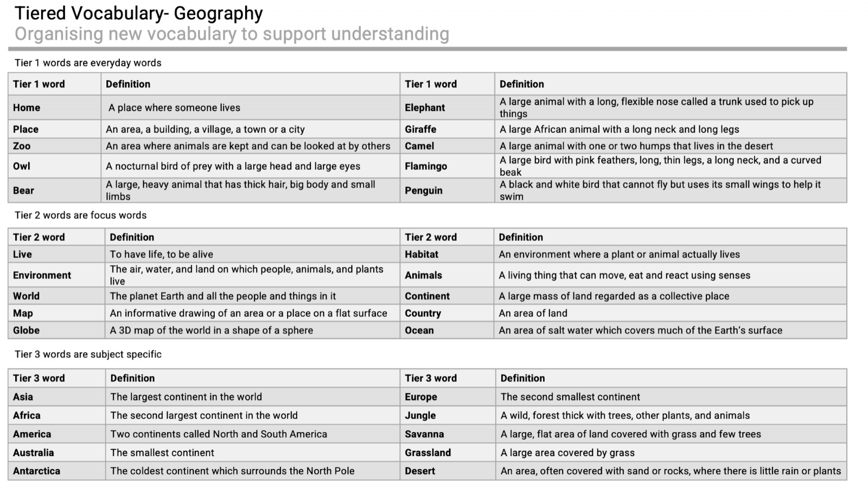This screenshot has width=868, height=488.
Task: Select the 'Ocean' word cell
Action: [447, 330]
